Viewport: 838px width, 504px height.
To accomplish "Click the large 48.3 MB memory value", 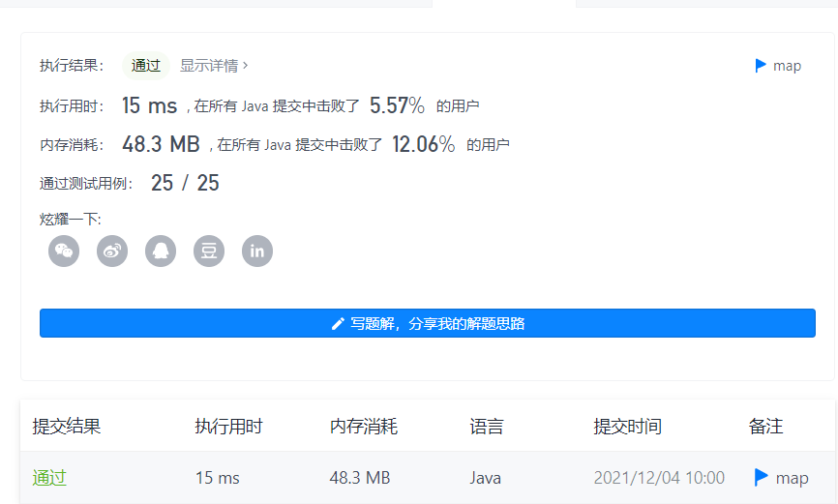I will pos(161,144).
